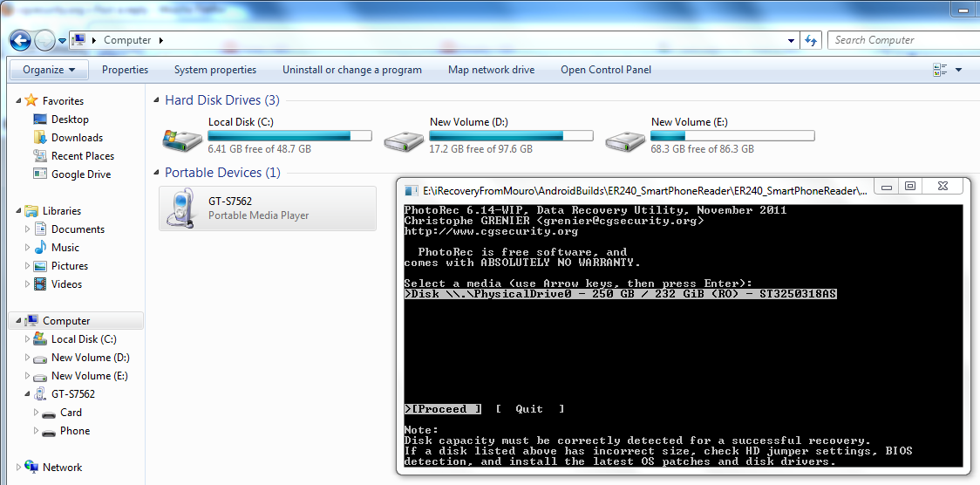Select the Videos library
This screenshot has width=980, height=485.
[66, 283]
